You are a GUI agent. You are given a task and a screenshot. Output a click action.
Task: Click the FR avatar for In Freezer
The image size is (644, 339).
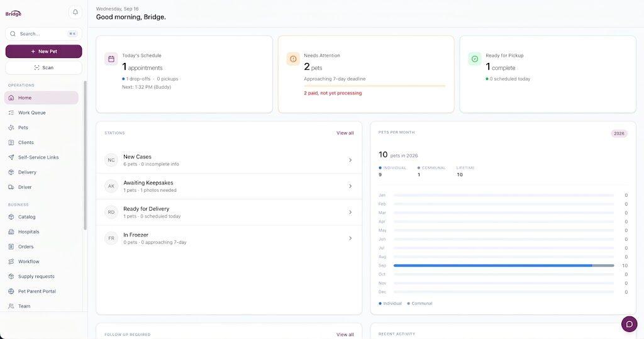click(111, 238)
